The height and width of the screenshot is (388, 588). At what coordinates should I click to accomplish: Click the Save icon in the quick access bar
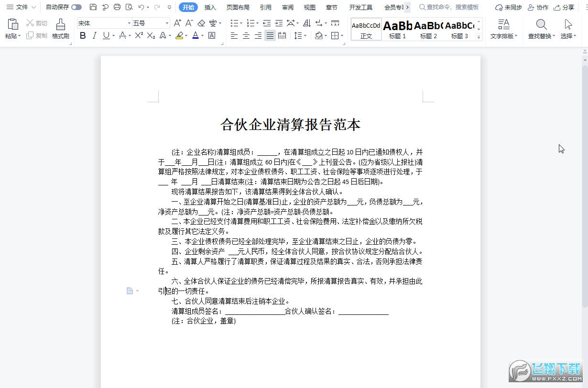pyautogui.click(x=93, y=7)
